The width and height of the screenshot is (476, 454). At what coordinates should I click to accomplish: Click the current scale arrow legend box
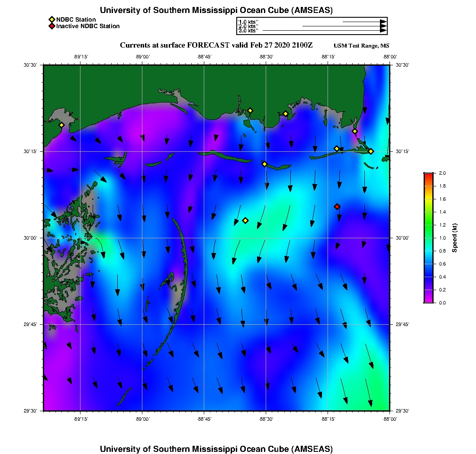click(x=312, y=26)
